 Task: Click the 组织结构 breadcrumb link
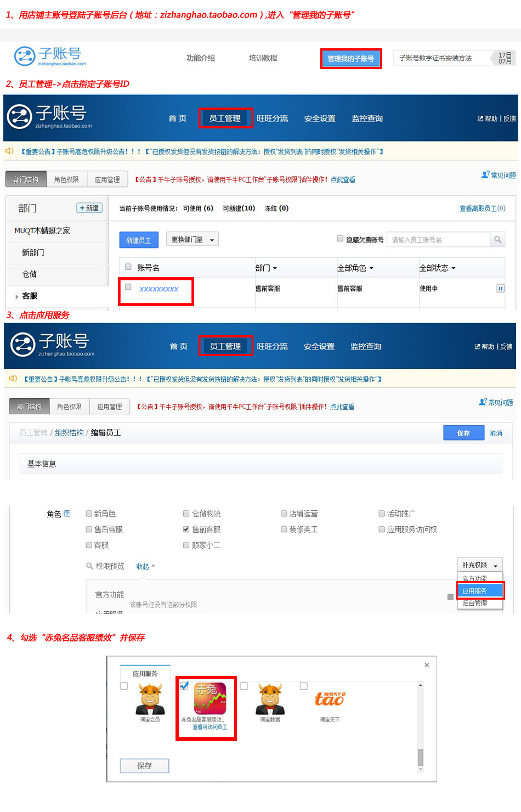point(69,433)
